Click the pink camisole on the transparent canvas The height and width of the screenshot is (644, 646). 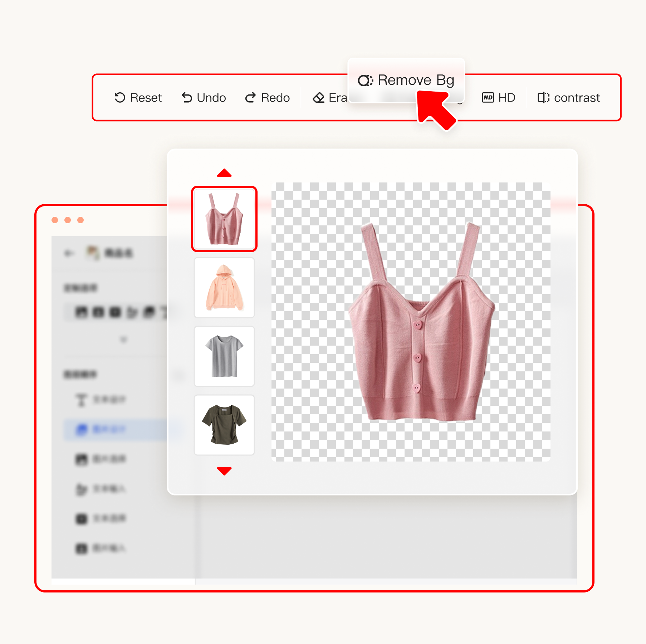coord(421,322)
